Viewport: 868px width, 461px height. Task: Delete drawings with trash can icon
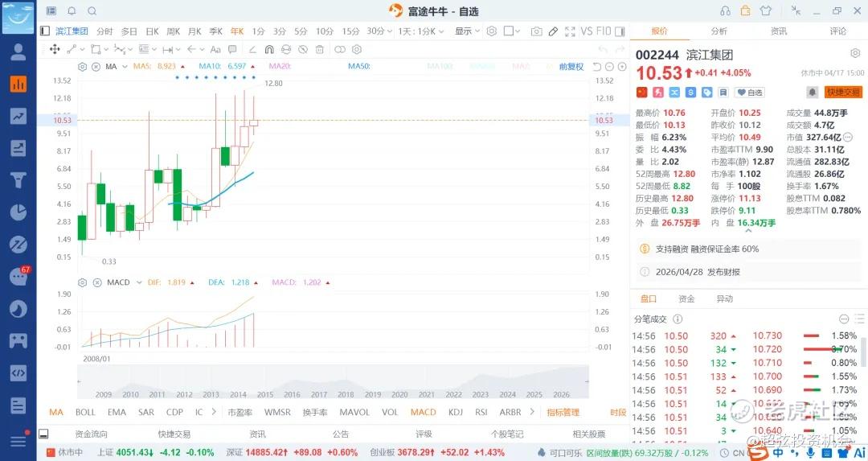coord(319,49)
